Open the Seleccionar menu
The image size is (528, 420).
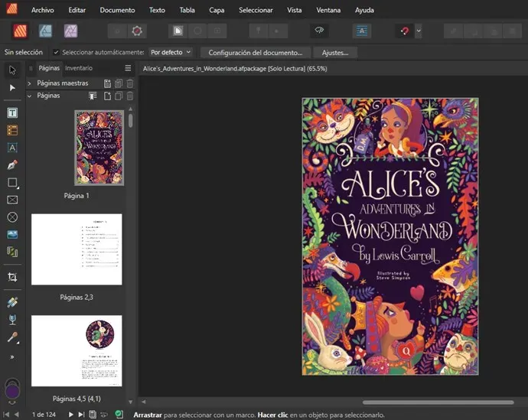point(256,10)
